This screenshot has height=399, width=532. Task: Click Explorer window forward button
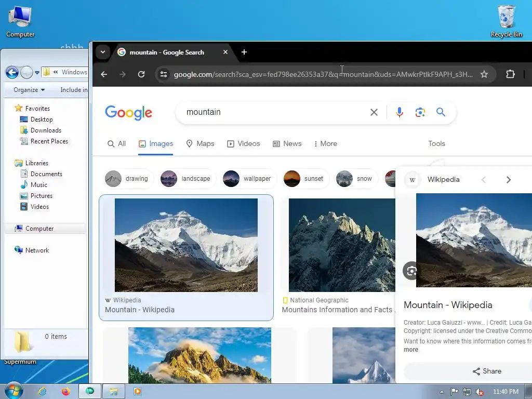[x=26, y=72]
